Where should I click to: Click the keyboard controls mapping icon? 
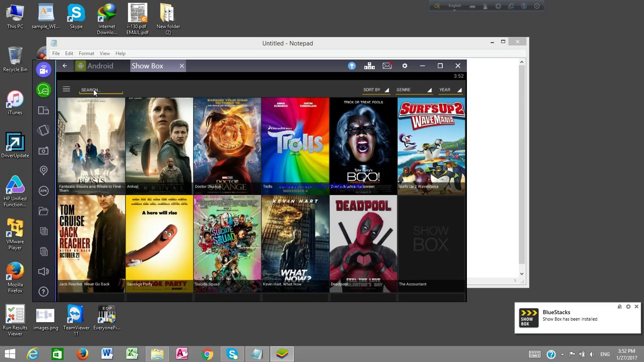tap(370, 66)
